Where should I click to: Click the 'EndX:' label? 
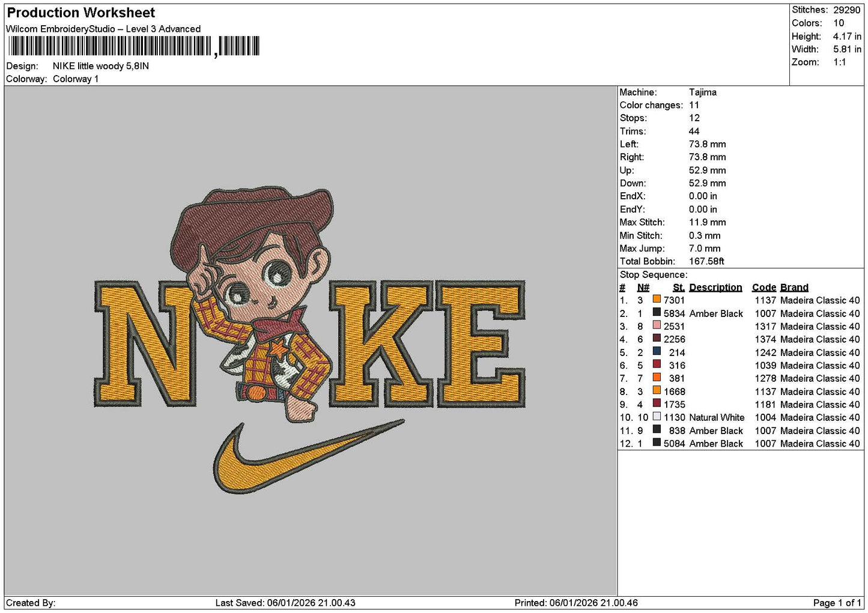point(633,196)
